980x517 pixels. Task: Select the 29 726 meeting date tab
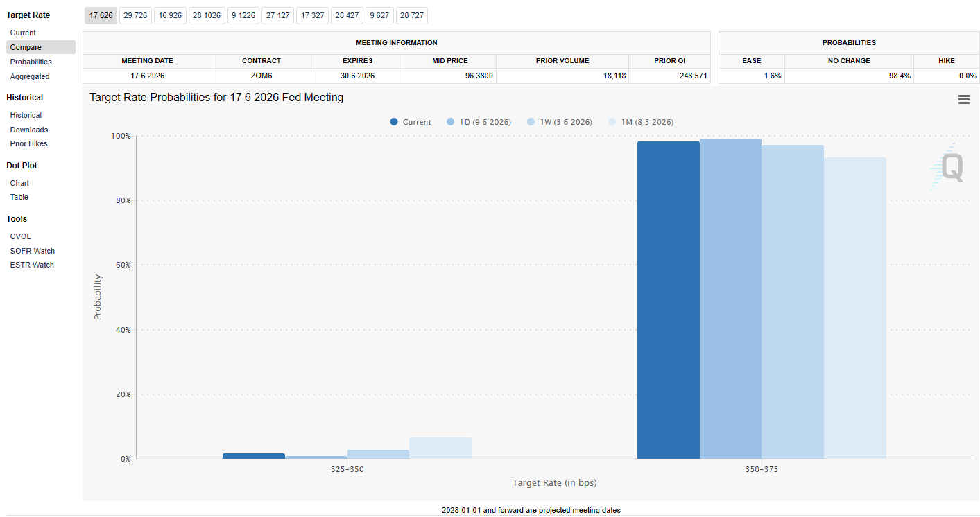point(135,15)
